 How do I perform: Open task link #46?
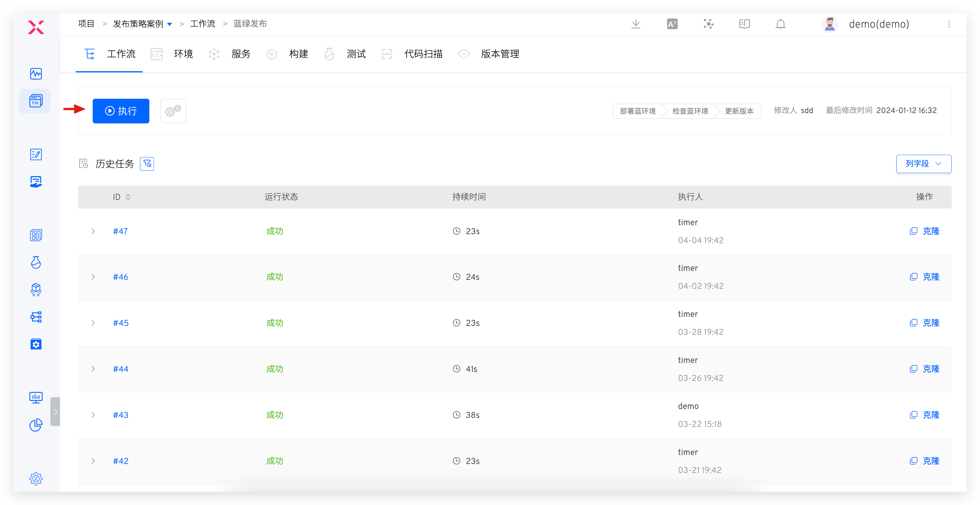(x=121, y=277)
